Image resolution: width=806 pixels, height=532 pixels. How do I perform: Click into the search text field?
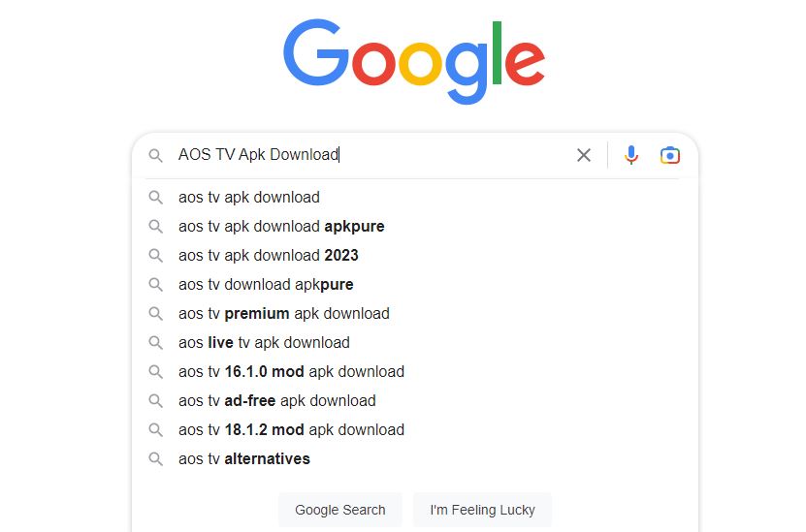(x=369, y=155)
